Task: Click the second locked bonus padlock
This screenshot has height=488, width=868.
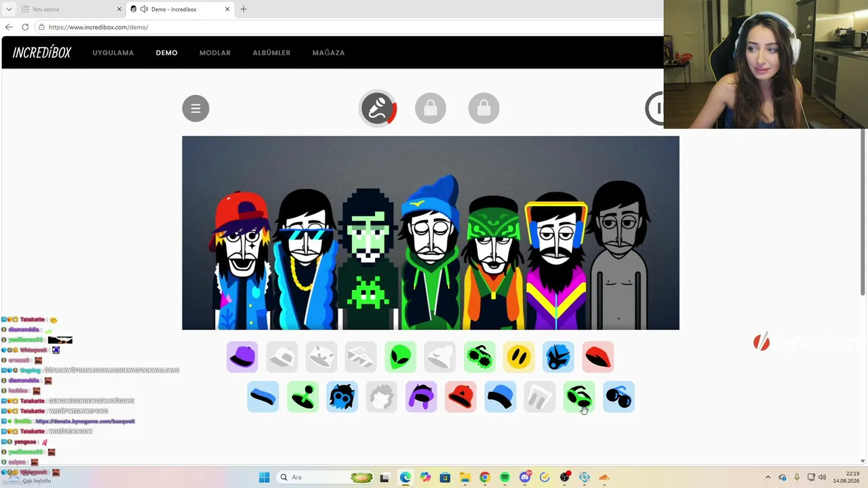Action: pos(484,108)
